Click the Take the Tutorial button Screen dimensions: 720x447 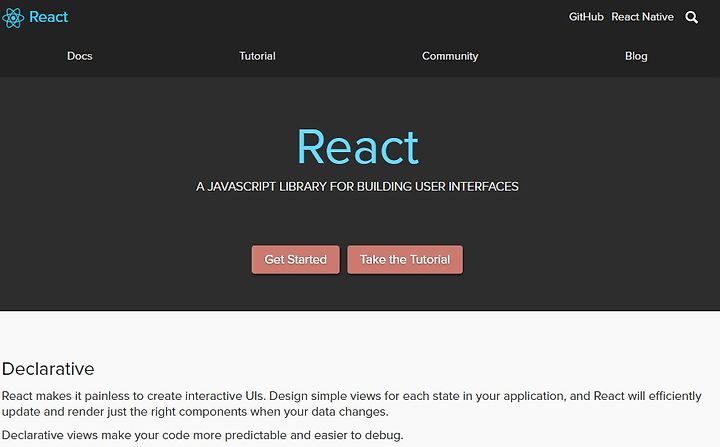[x=405, y=260]
